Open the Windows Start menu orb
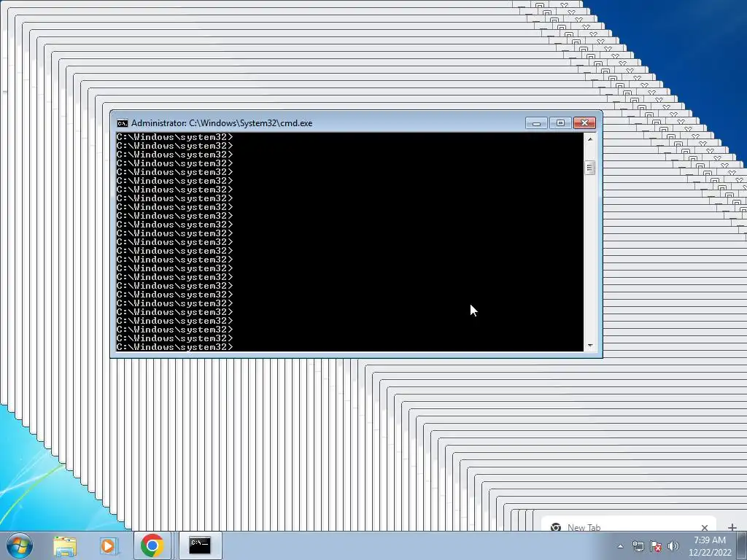This screenshot has width=747, height=560. click(20, 545)
